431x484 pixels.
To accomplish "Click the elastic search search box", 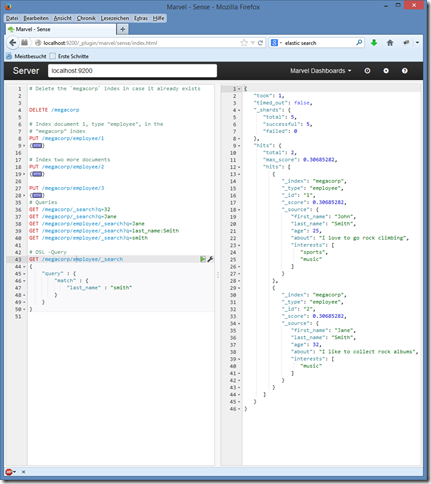I will pos(319,43).
